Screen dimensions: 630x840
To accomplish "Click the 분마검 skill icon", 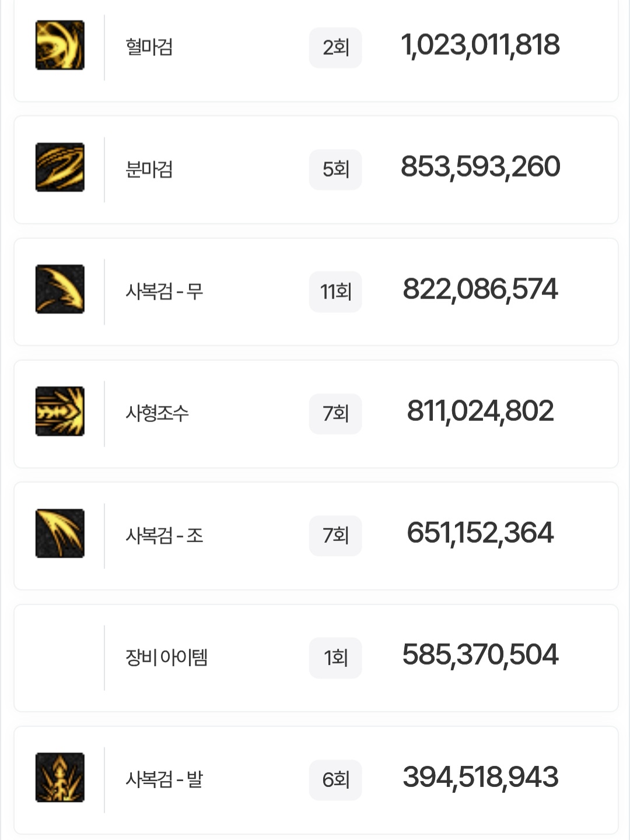I will (x=60, y=167).
